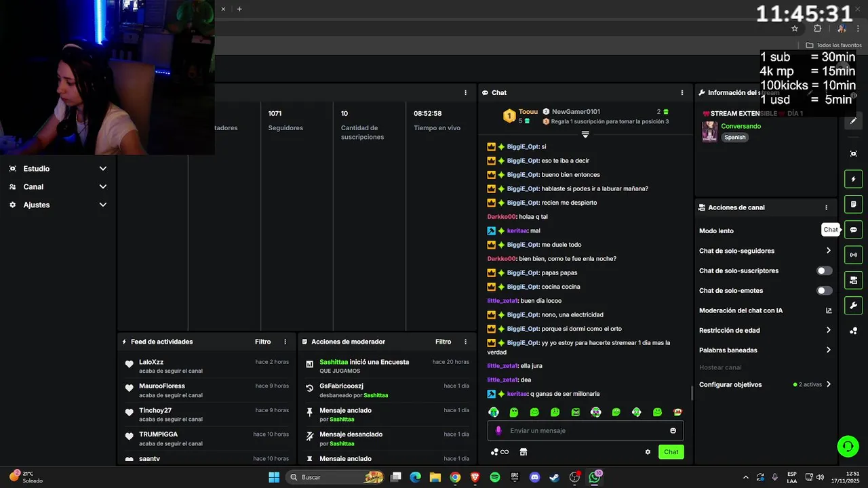The width and height of the screenshot is (868, 488).
Task: Click the focus-frame icon in right sidebar
Action: pos(853,154)
